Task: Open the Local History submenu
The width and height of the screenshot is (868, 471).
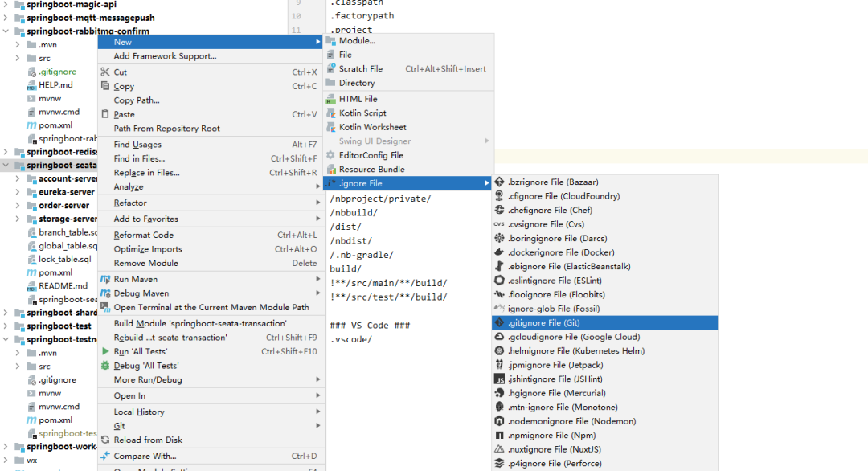Action: [x=211, y=412]
